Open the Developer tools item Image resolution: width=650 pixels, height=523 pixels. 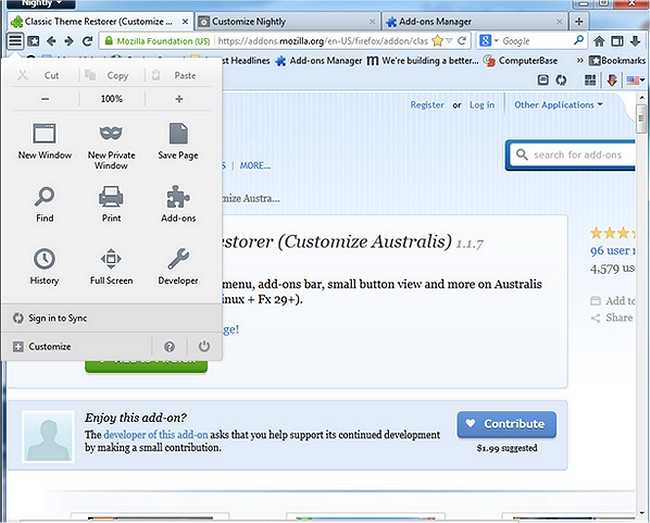178,266
